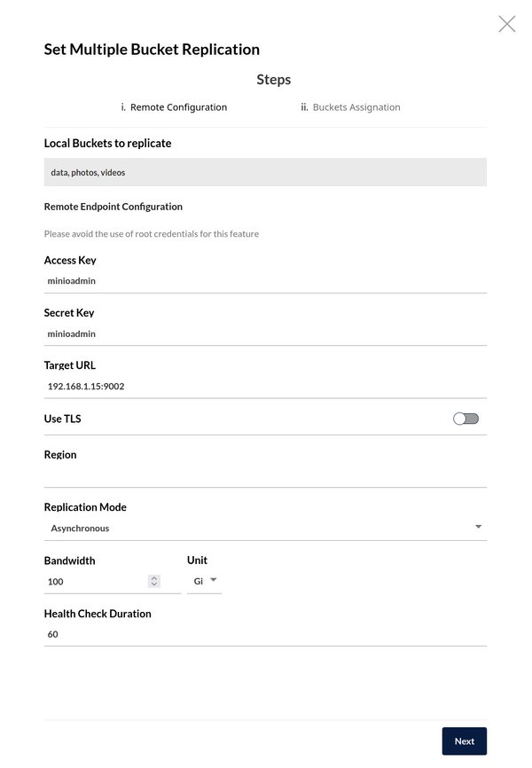Focus the Access Key input field
Viewport: 532px width, 768px height.
(x=265, y=281)
